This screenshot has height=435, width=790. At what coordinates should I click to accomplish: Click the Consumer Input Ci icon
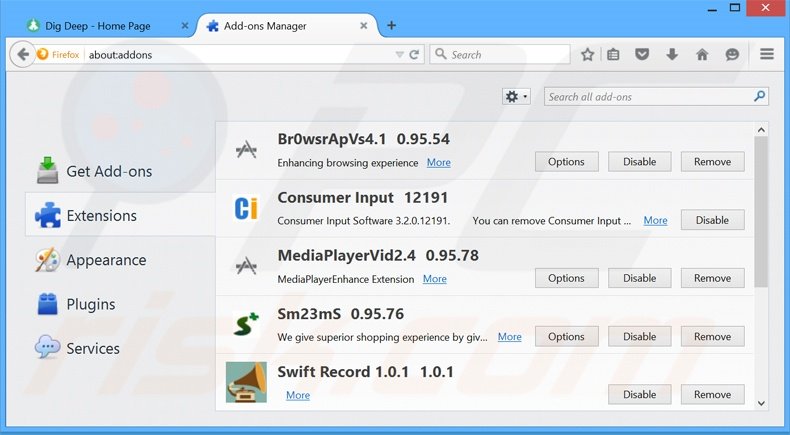246,208
